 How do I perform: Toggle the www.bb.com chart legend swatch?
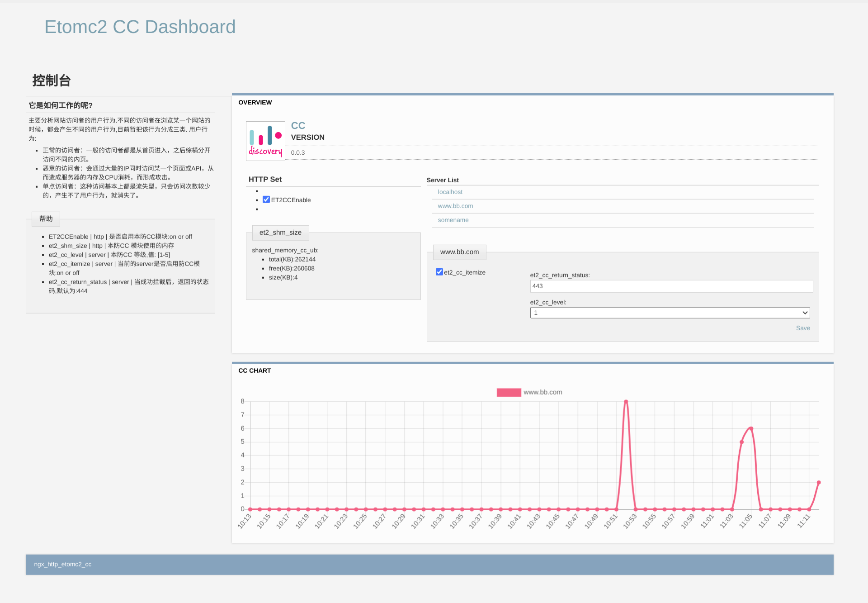[509, 392]
